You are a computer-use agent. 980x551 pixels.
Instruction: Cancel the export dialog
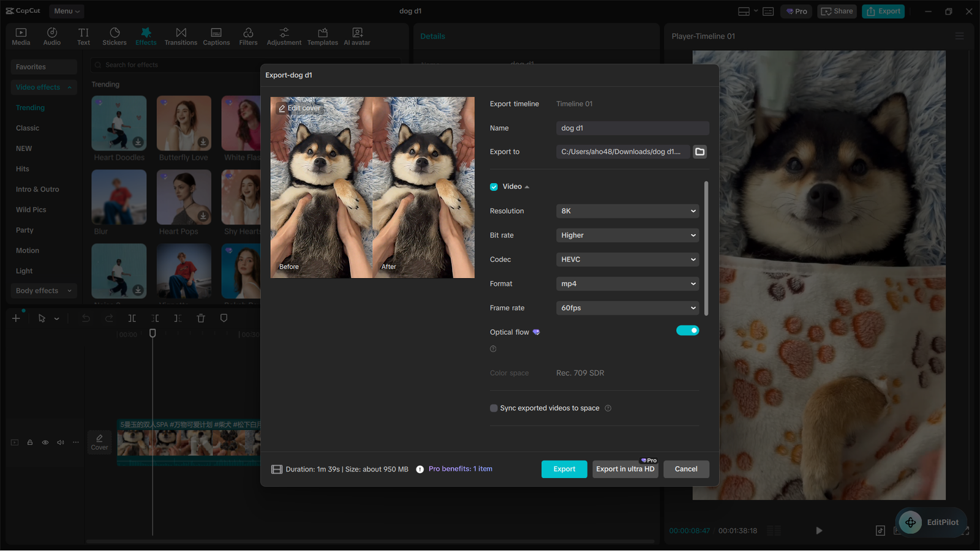(x=686, y=469)
